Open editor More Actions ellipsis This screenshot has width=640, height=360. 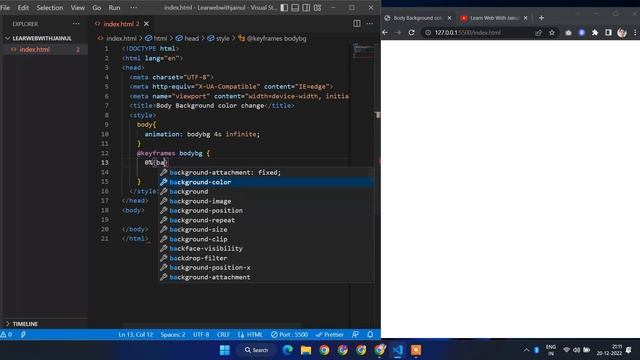[x=369, y=24]
